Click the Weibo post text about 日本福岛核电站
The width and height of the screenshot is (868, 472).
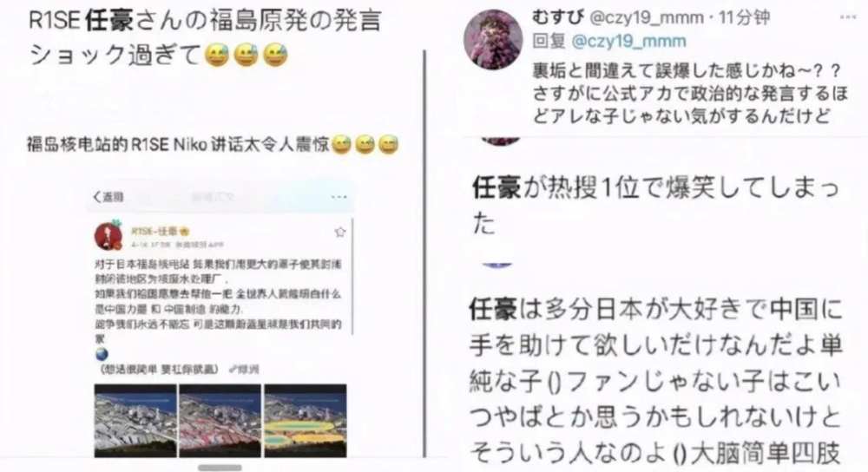[218, 301]
